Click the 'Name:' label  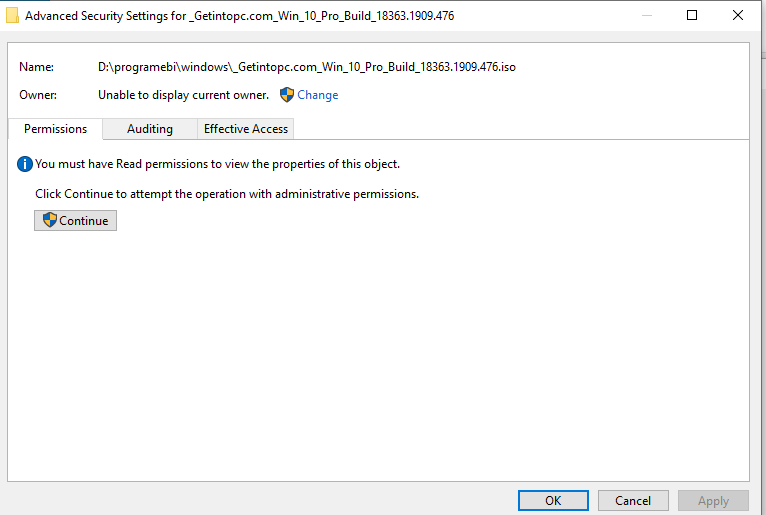[x=36, y=67]
